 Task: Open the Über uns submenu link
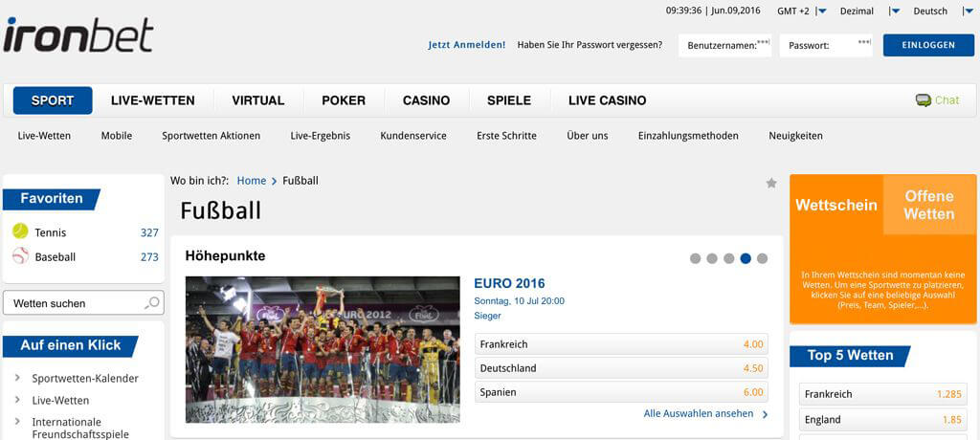588,136
